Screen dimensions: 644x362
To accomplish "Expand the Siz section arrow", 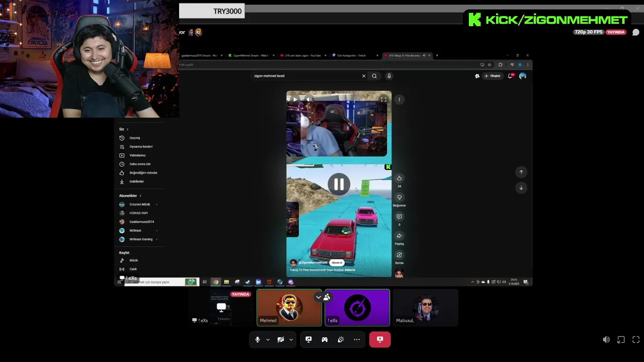I will click(x=127, y=129).
